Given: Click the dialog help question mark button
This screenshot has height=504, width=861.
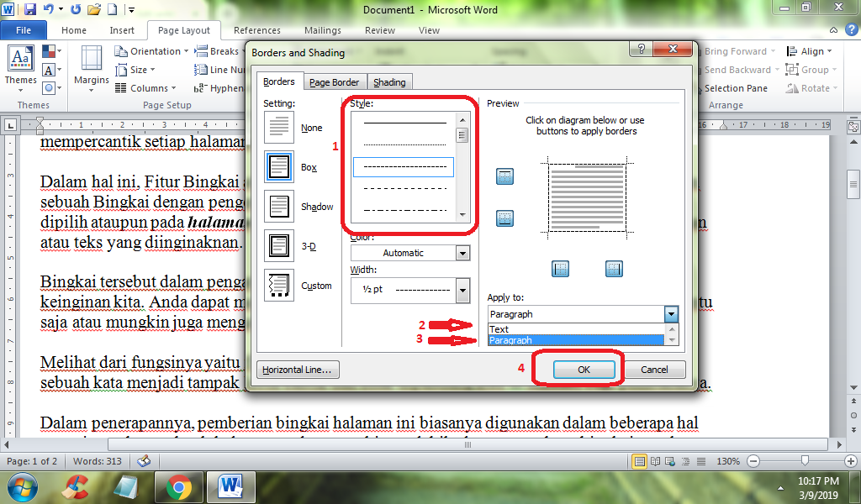Looking at the screenshot, I should click(641, 50).
